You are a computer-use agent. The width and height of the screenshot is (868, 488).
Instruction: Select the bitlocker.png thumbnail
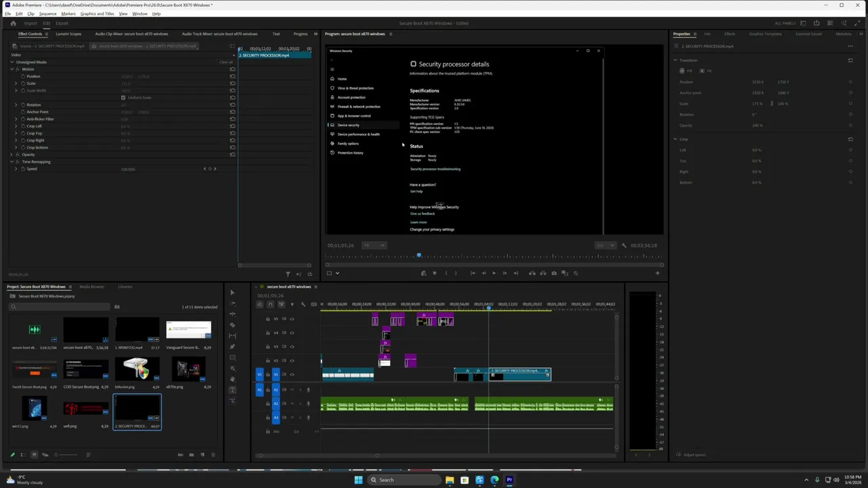136,369
